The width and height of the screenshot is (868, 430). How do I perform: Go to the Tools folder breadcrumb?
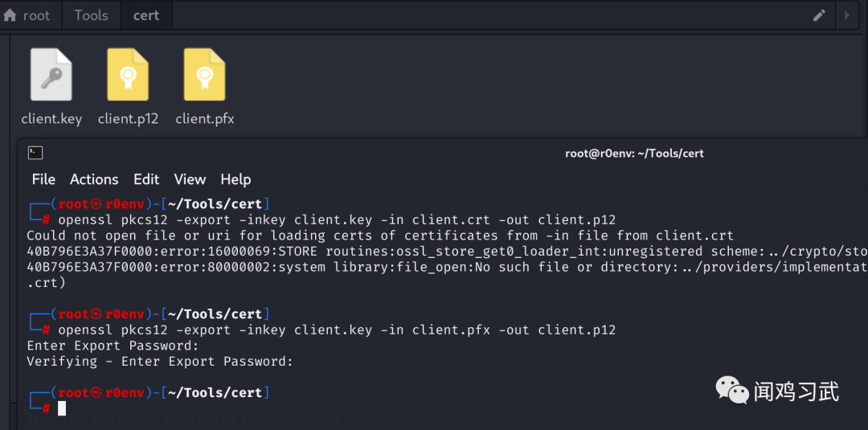[x=91, y=15]
